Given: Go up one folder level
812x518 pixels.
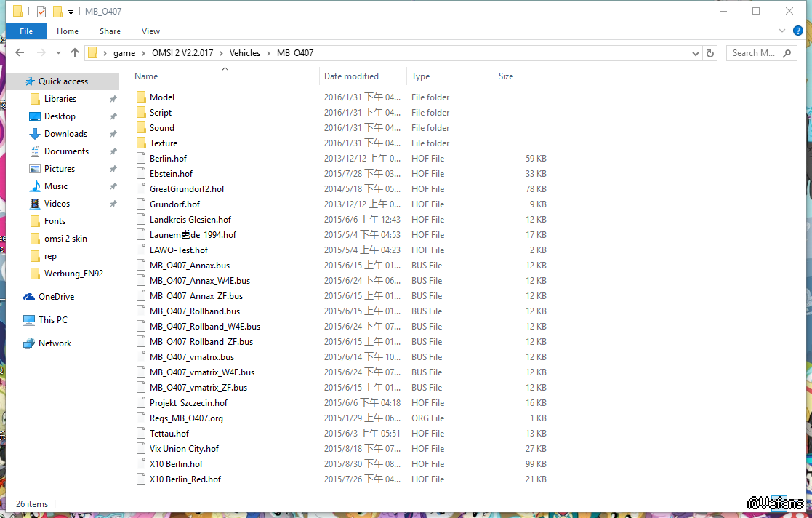Looking at the screenshot, I should point(75,53).
